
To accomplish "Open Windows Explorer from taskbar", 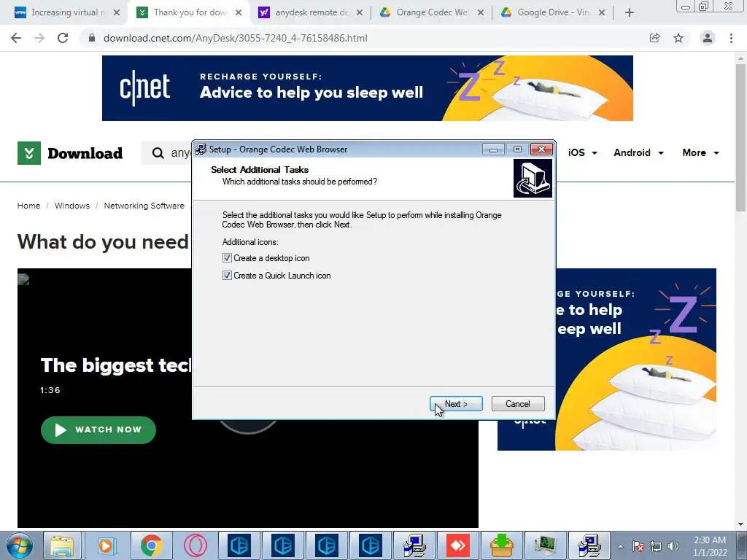I will (62, 545).
